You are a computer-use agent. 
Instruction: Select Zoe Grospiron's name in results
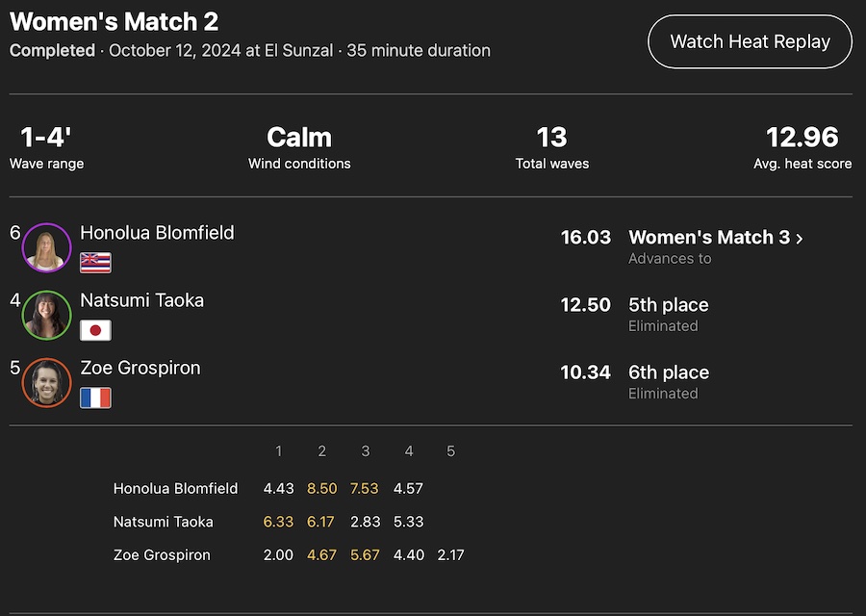pyautogui.click(x=140, y=367)
